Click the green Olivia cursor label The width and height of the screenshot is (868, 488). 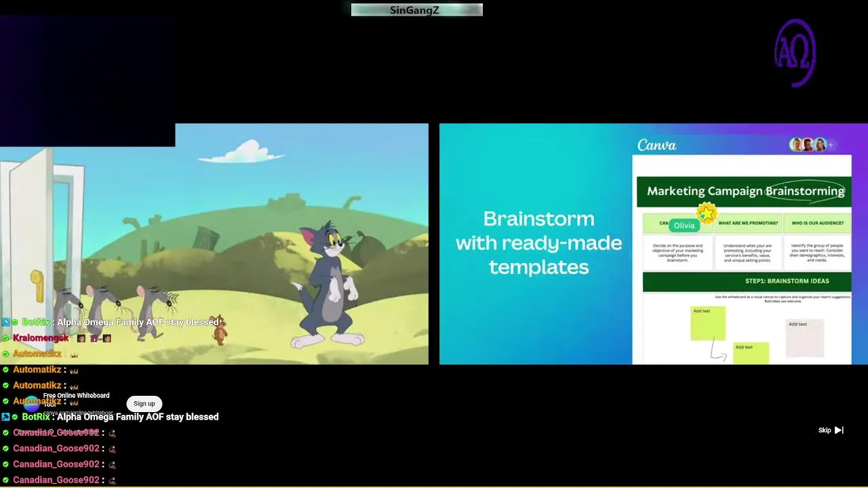point(684,226)
